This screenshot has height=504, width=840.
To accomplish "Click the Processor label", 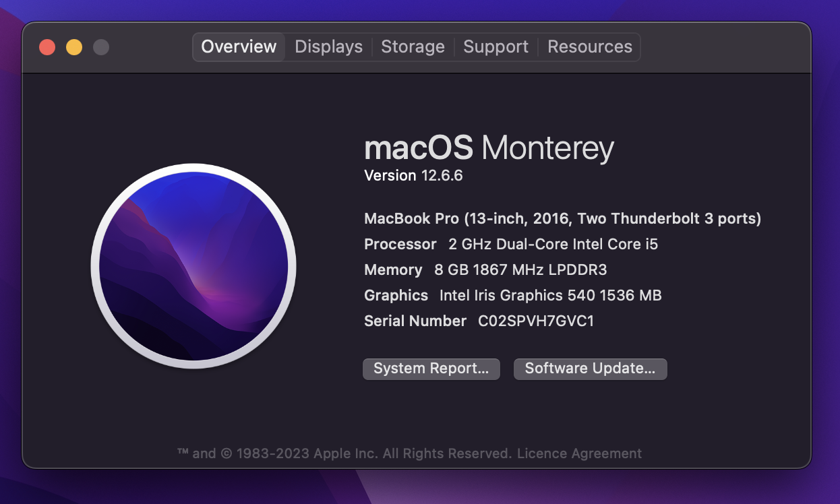I will (400, 244).
